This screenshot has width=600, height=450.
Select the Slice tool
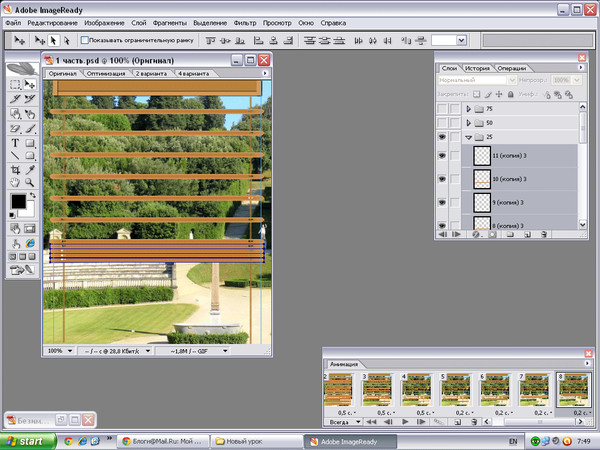pos(15,99)
